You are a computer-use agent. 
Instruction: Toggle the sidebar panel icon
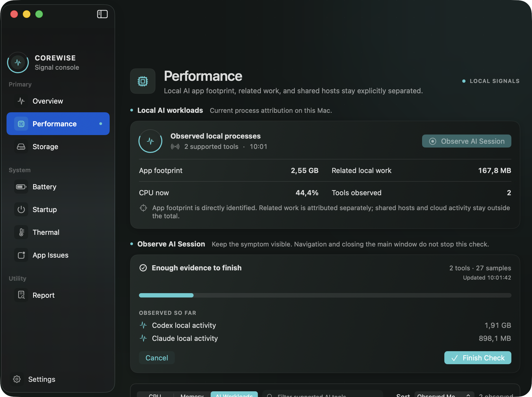102,14
